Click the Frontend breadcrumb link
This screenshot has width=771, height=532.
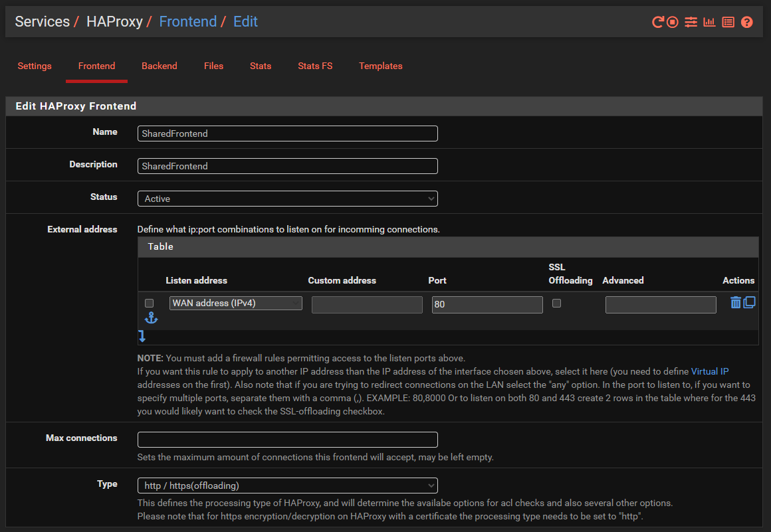(x=188, y=22)
